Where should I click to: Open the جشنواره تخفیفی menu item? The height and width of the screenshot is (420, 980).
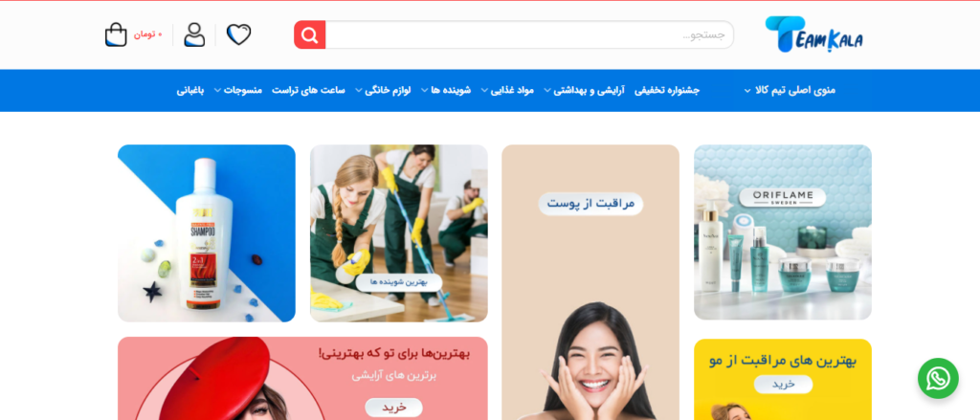point(667,91)
